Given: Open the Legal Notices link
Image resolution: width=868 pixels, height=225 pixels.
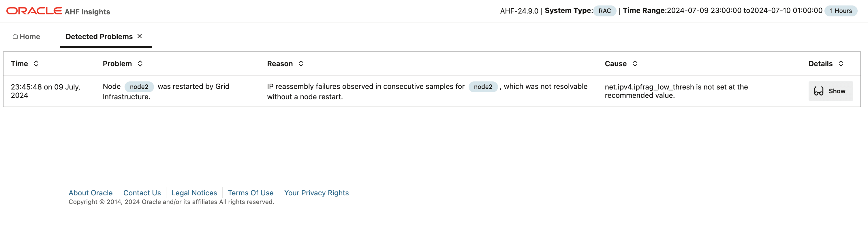Looking at the screenshot, I should [x=194, y=193].
